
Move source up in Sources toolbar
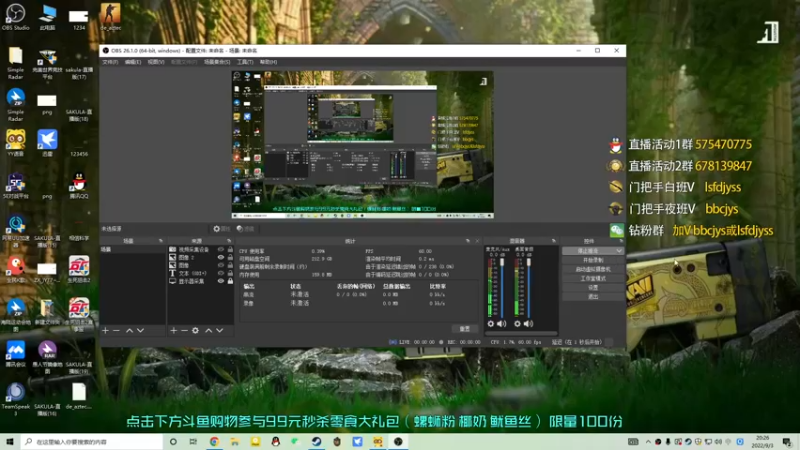[208, 331]
